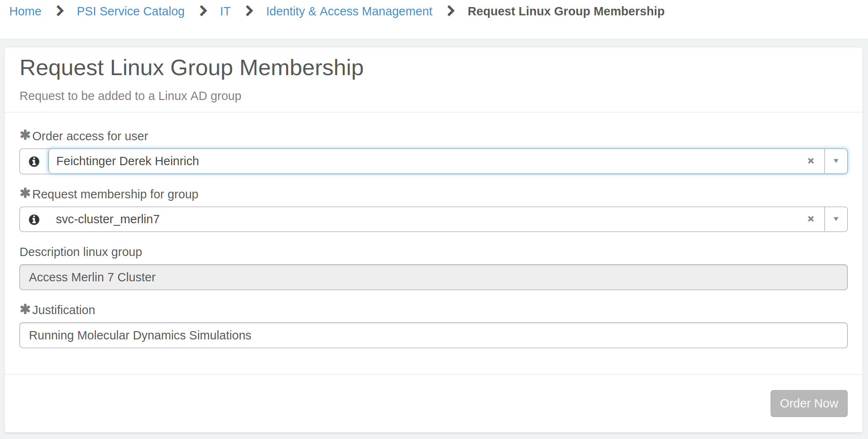The height and width of the screenshot is (439, 868).
Task: Click the Order Now button
Action: [x=808, y=403]
